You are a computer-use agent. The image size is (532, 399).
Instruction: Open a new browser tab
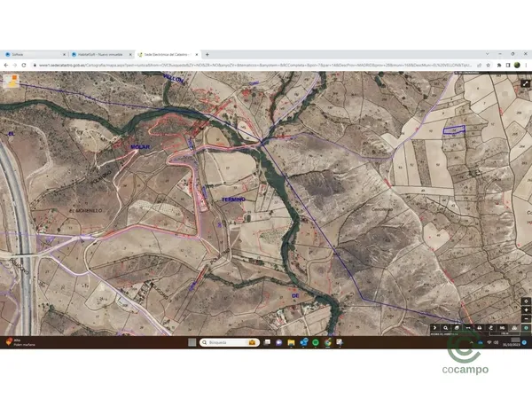207,54
